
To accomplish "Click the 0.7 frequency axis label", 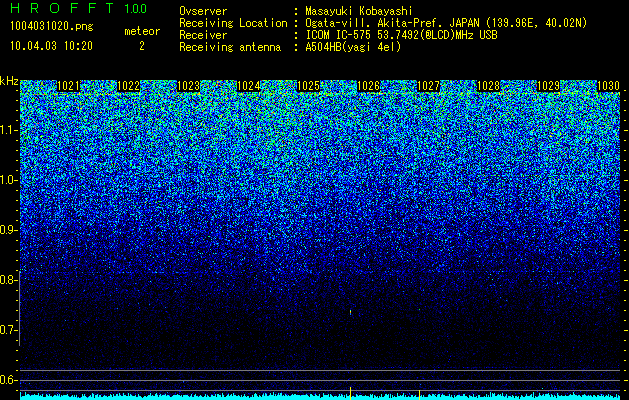I will coord(8,330).
